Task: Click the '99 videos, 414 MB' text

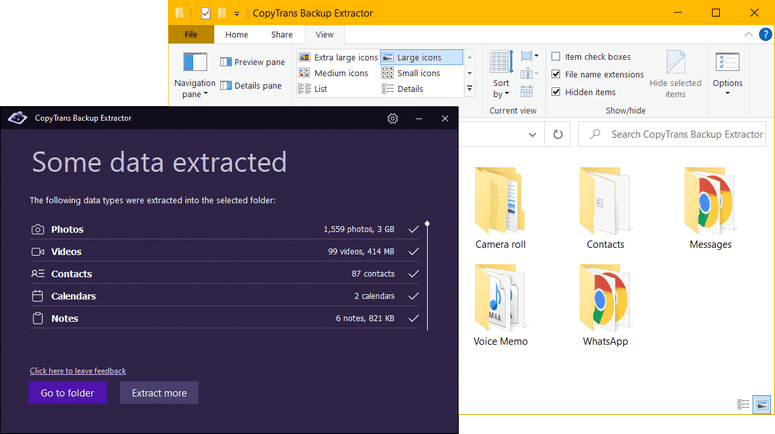Action: point(361,252)
